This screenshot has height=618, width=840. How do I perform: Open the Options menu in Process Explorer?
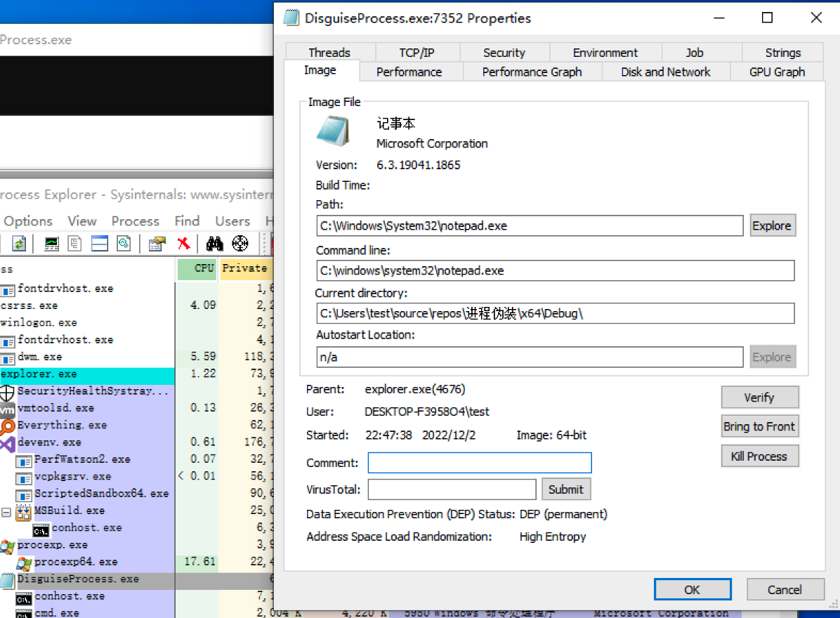tap(28, 221)
